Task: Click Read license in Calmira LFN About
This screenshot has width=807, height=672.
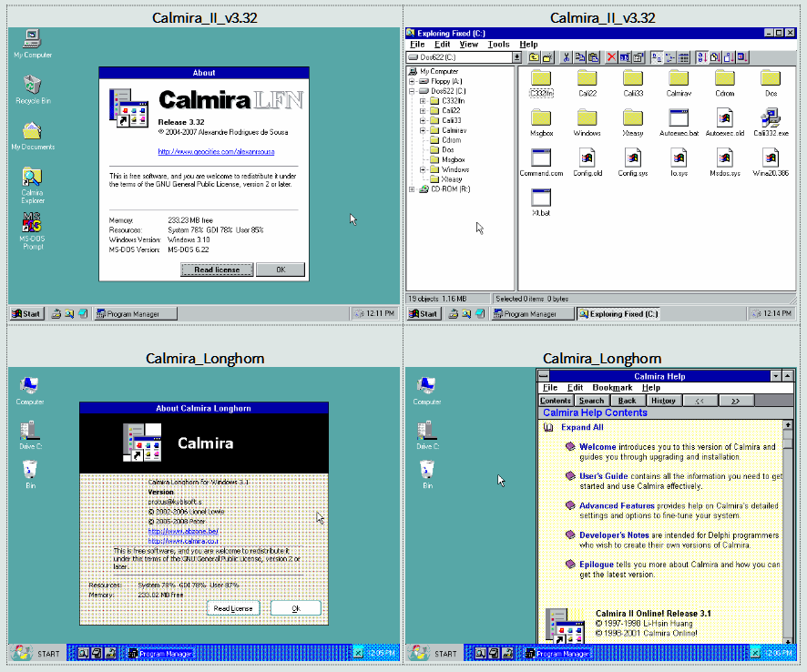Action: tap(217, 270)
